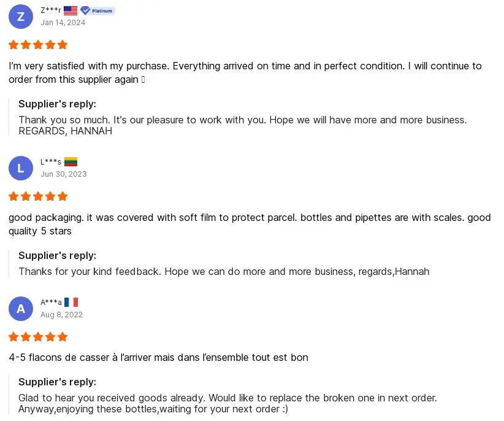
Task: Click the Aug 8, 2022 review date
Action: [x=61, y=315]
